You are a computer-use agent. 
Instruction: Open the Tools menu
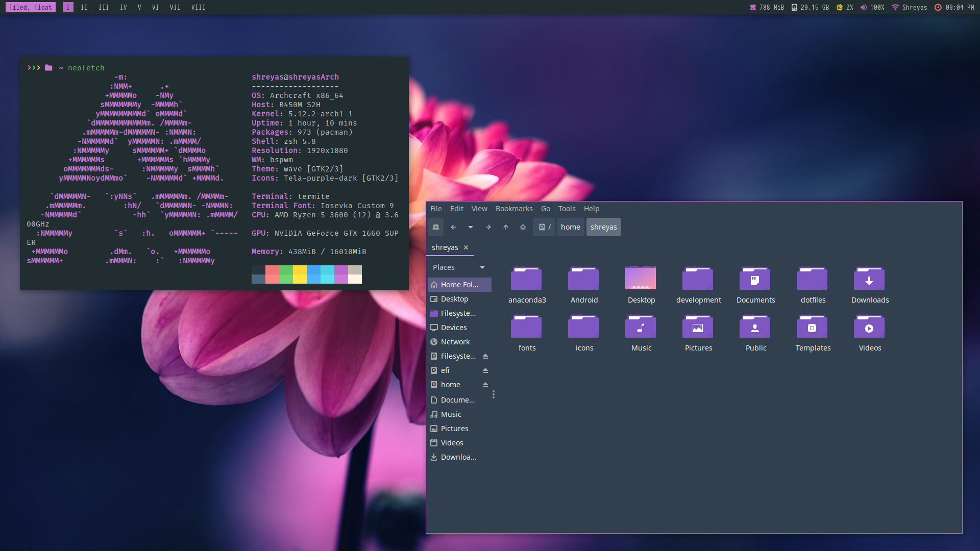point(567,209)
